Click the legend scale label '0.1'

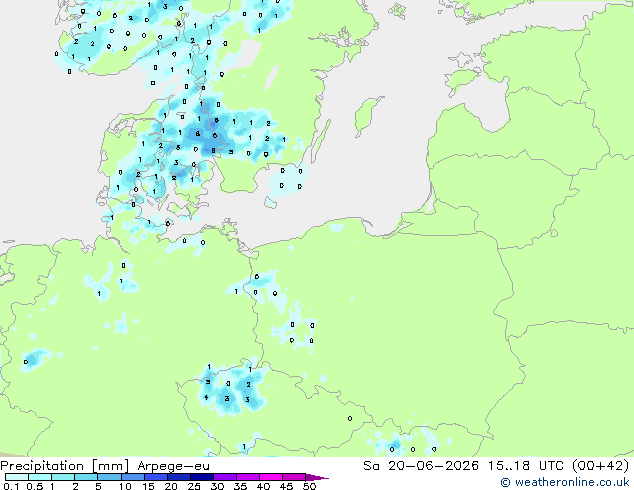11,486
